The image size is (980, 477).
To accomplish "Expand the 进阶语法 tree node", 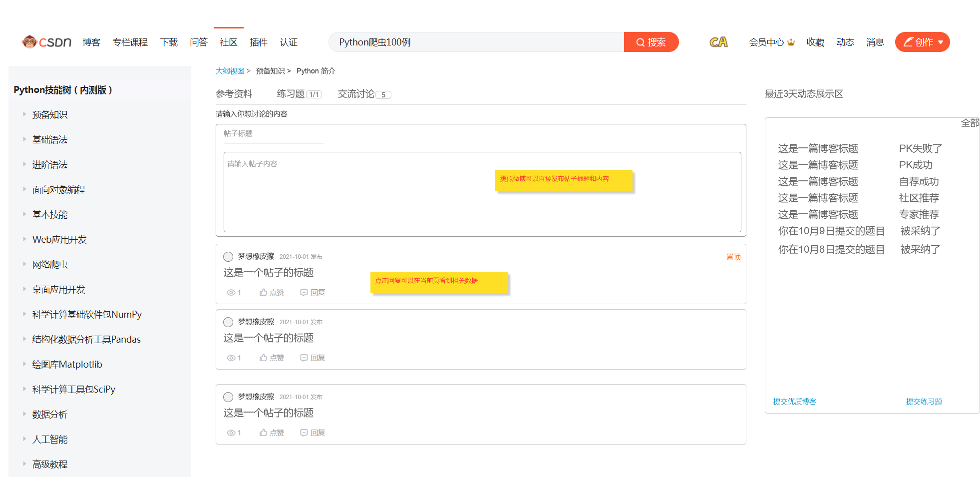I will [24, 164].
